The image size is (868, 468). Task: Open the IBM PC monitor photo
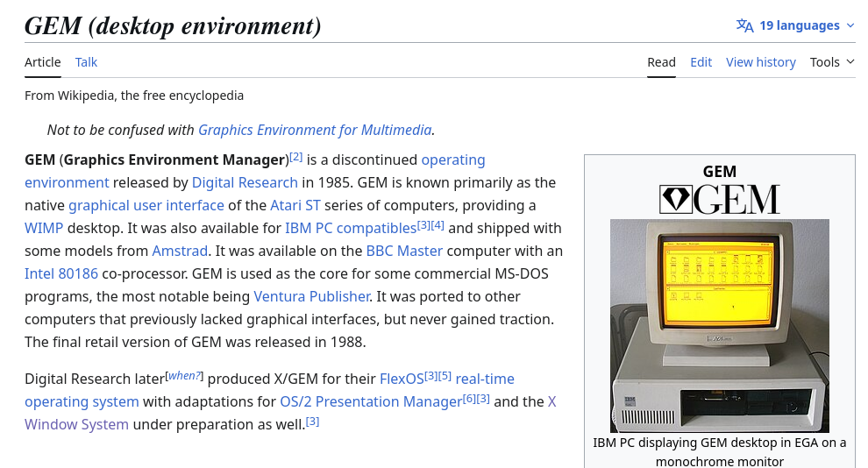click(719, 325)
